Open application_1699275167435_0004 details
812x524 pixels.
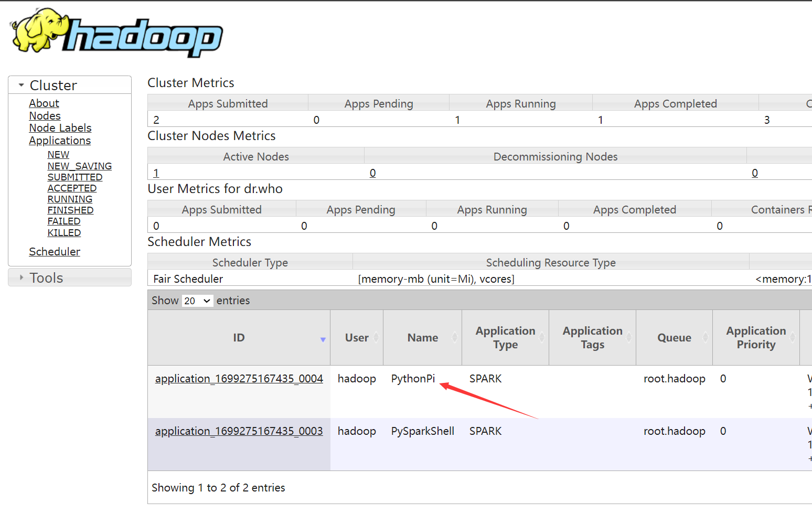pos(239,379)
